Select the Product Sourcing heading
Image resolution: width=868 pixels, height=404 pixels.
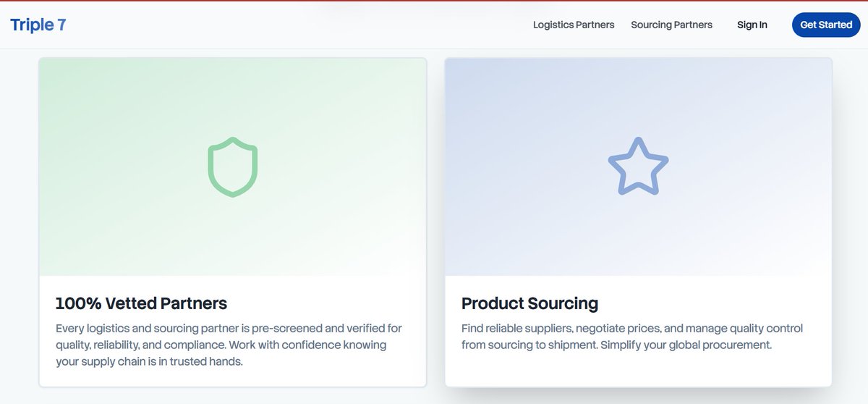click(529, 303)
